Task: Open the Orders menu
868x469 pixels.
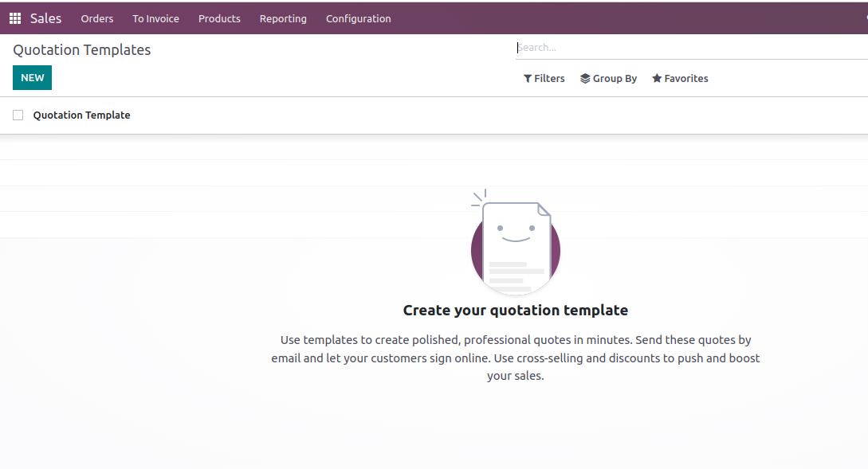Action: click(97, 18)
